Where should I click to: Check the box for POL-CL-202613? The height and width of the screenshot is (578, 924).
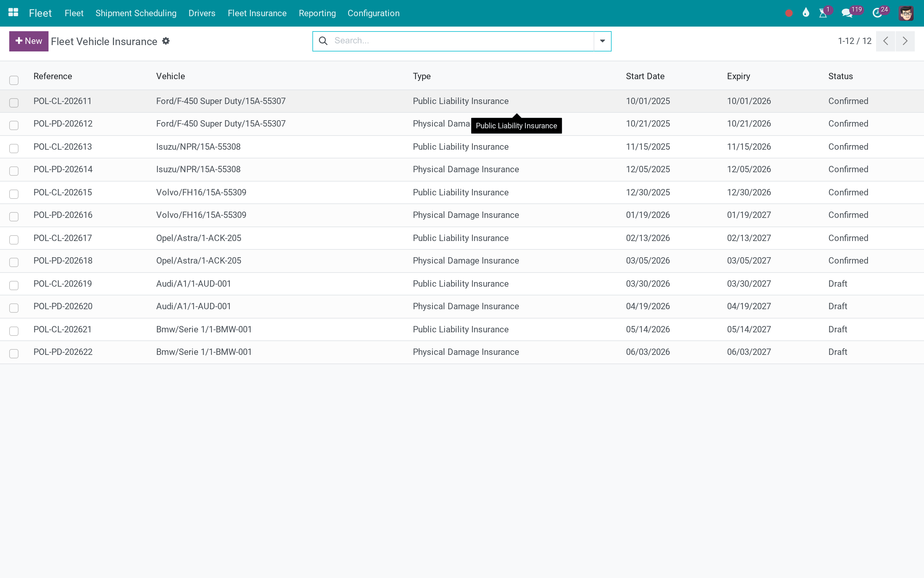click(x=14, y=148)
